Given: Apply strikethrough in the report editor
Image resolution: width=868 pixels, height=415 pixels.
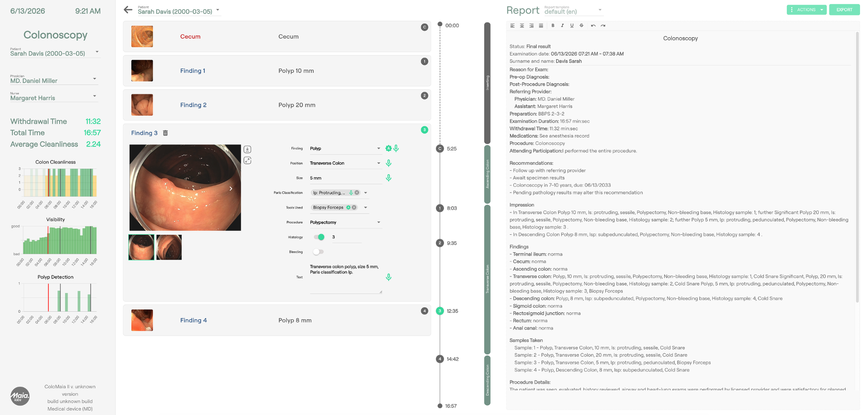Looking at the screenshot, I should pos(581,25).
